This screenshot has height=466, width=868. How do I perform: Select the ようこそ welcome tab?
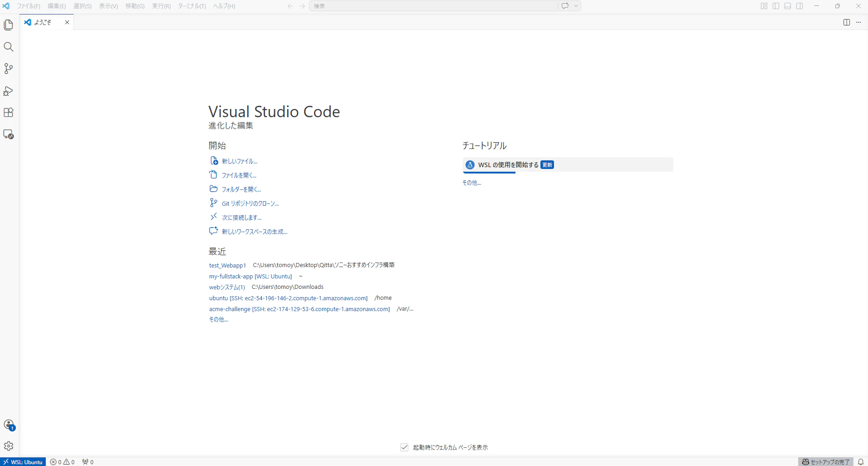(x=47, y=22)
